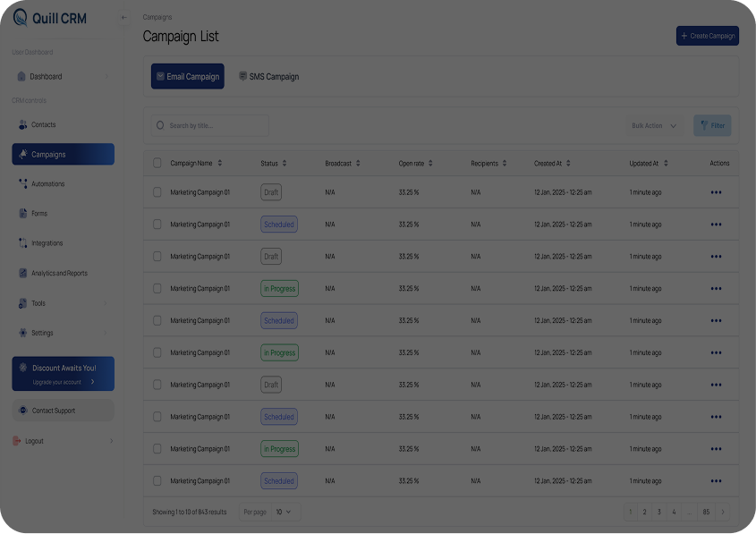Click the Logout icon in sidebar
The image size is (756, 534).
point(17,441)
